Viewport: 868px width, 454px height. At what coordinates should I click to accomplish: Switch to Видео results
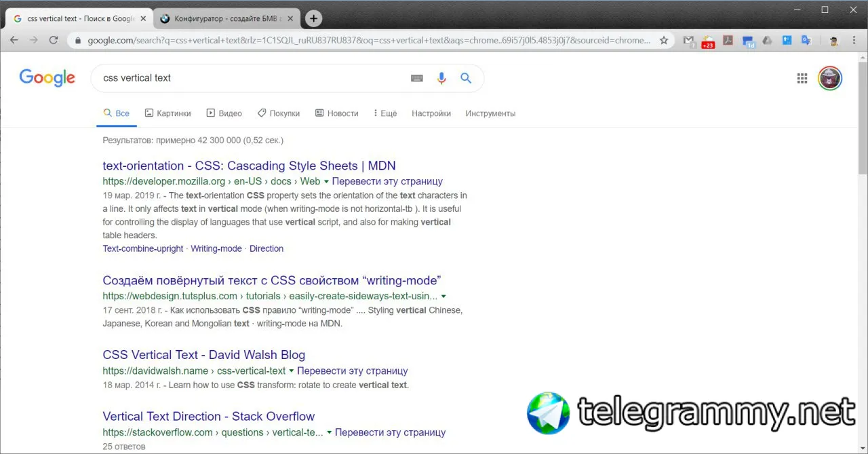coord(224,113)
